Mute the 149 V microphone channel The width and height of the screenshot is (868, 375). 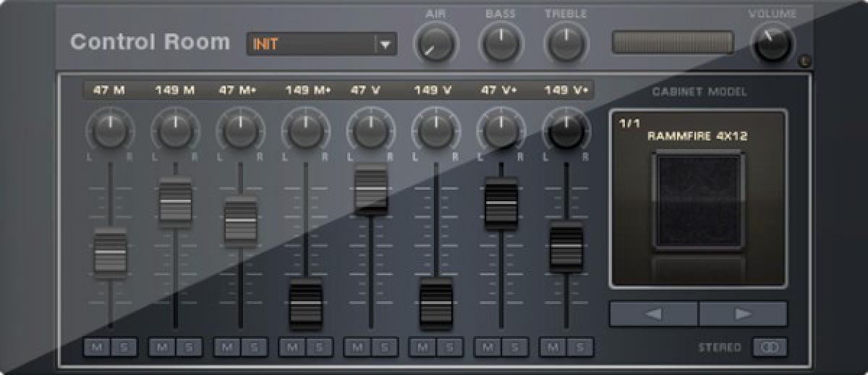tap(422, 347)
